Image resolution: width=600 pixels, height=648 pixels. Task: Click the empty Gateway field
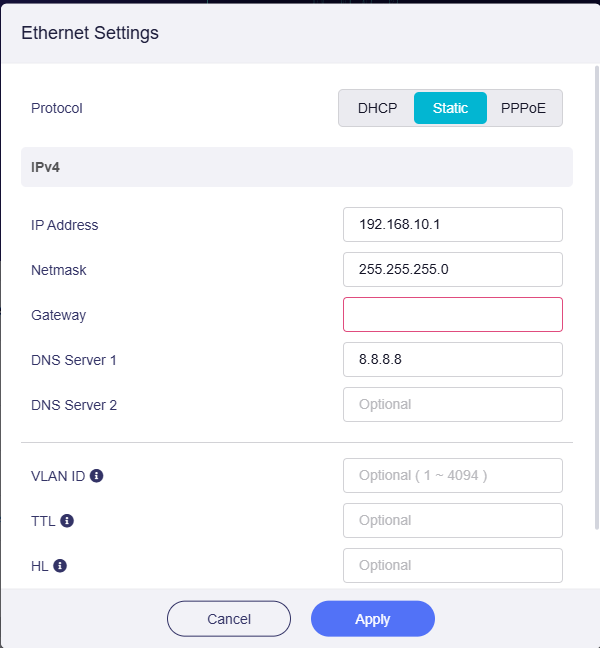click(x=452, y=315)
